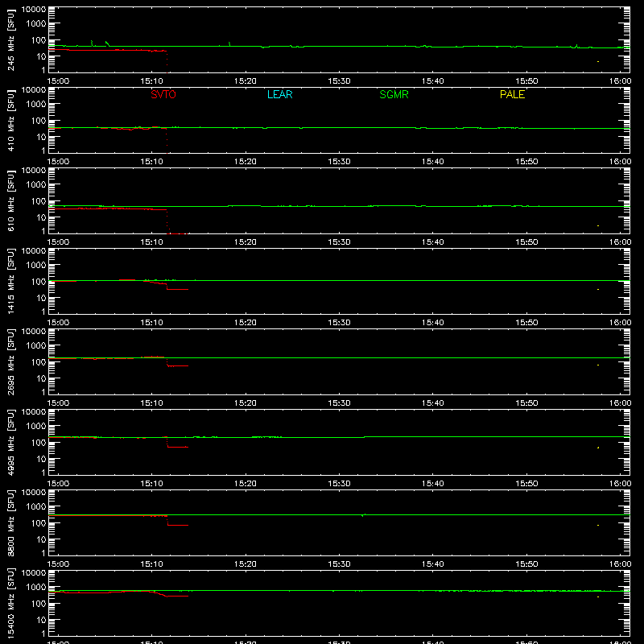
Task: Select the 1415 MHz [SFU] axis title
Action: click(11, 281)
